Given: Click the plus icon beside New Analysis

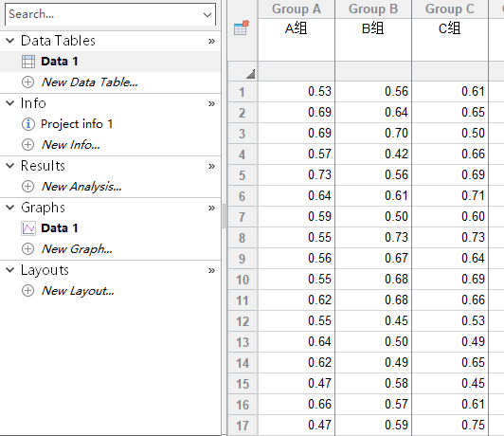Looking at the screenshot, I should (28, 186).
